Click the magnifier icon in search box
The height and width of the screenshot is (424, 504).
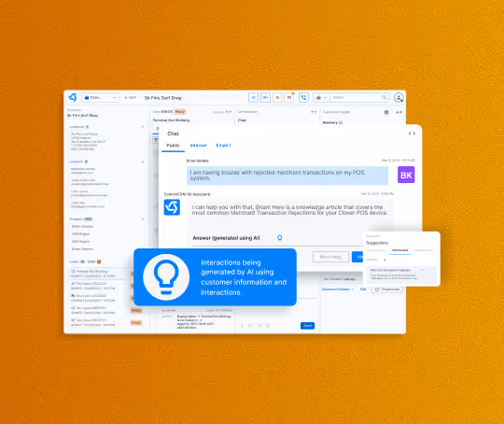pos(385,97)
